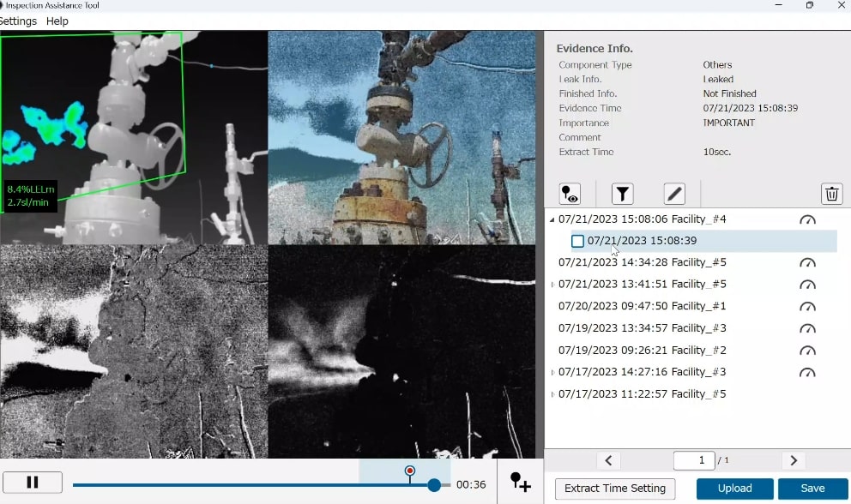
Task: Click the Upload button
Action: click(x=734, y=489)
